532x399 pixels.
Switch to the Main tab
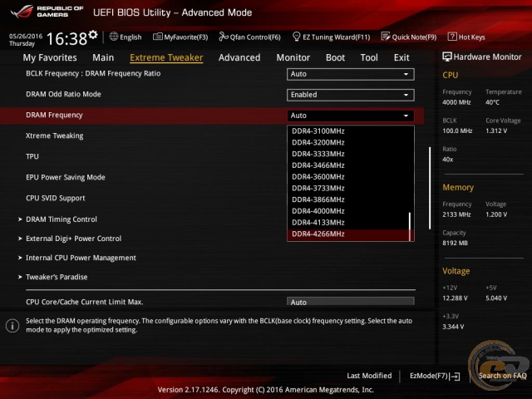pyautogui.click(x=103, y=57)
